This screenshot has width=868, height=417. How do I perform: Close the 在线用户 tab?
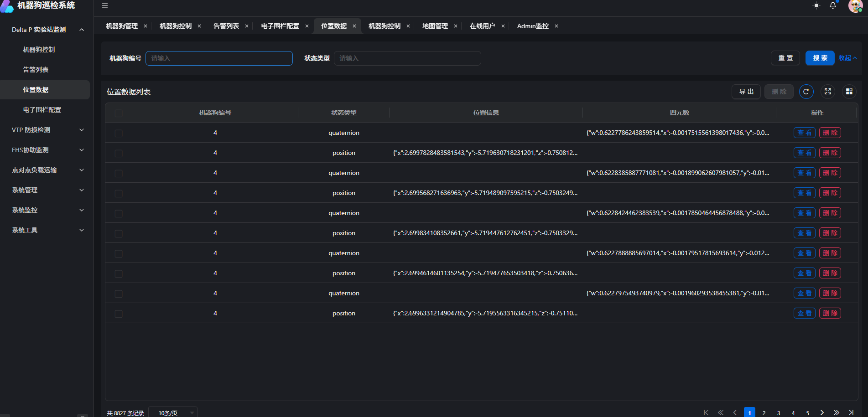click(x=503, y=26)
